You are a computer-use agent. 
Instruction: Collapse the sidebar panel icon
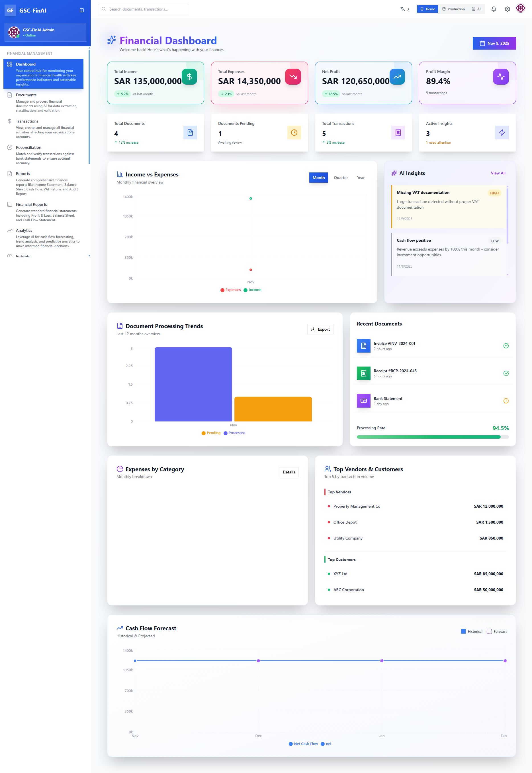[82, 10]
